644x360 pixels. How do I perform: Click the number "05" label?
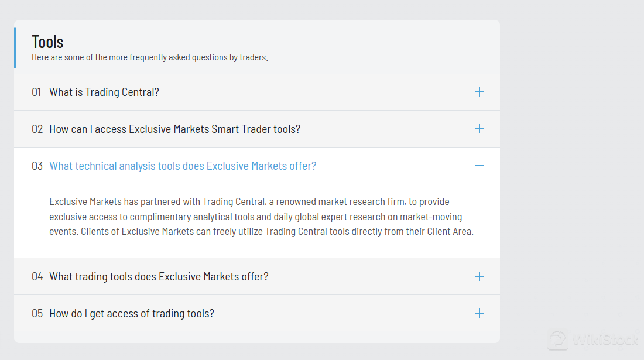(x=37, y=313)
